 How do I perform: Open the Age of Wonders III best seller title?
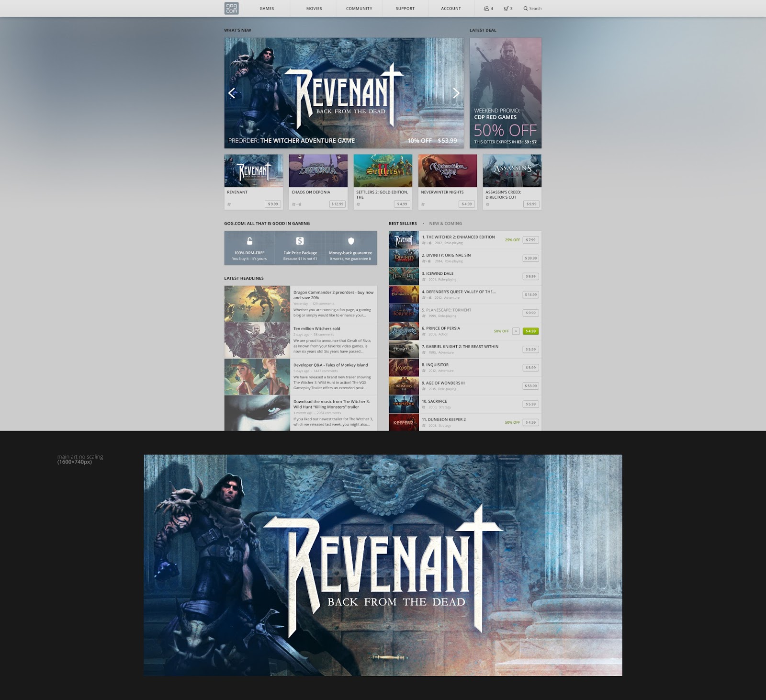click(x=443, y=383)
